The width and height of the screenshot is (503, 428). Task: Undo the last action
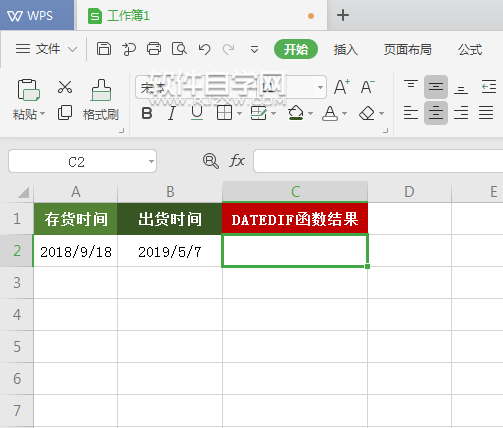[204, 49]
